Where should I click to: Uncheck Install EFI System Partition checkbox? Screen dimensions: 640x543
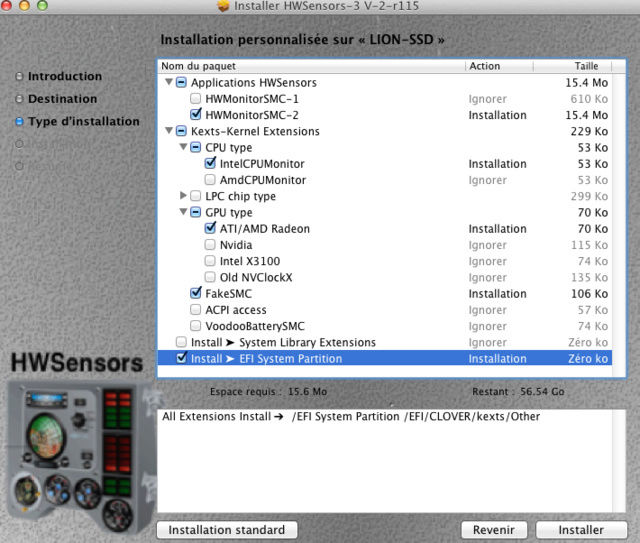(181, 358)
